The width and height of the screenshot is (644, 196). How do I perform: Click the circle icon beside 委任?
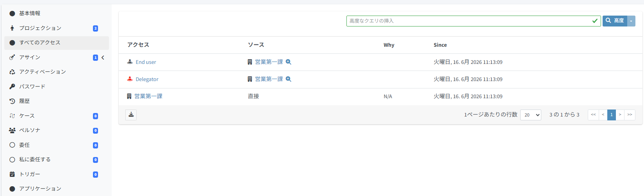pyautogui.click(x=12, y=145)
